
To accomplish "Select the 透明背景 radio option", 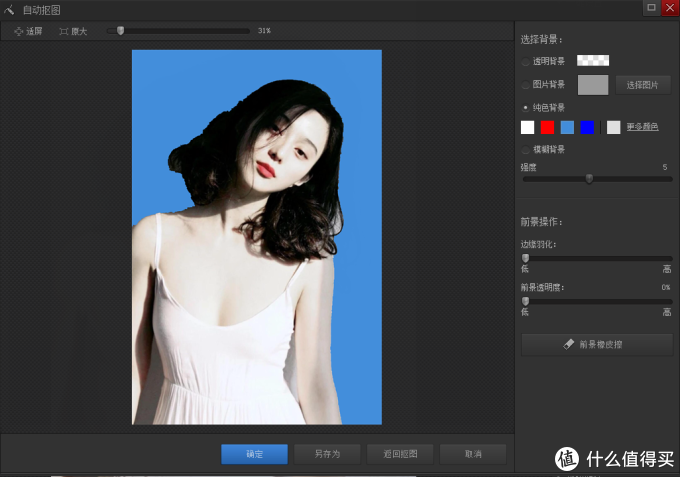I will [x=526, y=62].
